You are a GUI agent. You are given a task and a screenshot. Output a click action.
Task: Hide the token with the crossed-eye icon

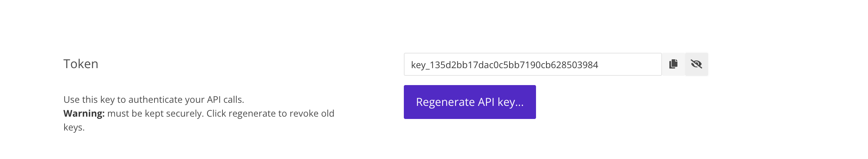696,64
